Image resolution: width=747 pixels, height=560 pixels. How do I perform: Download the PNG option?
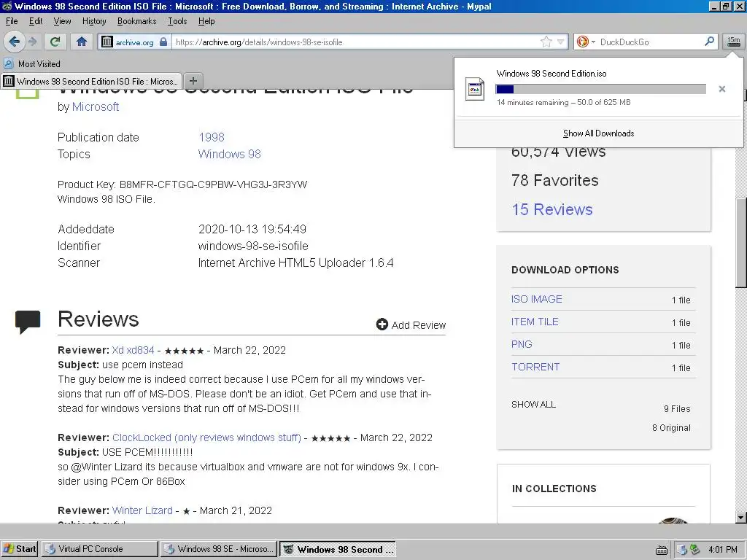(522, 344)
